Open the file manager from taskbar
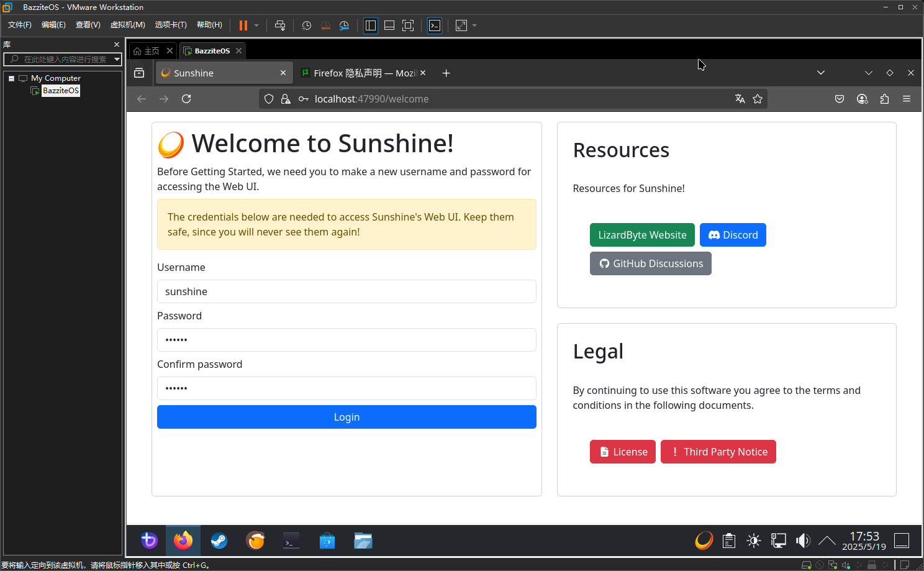The width and height of the screenshot is (924, 571). (363, 541)
